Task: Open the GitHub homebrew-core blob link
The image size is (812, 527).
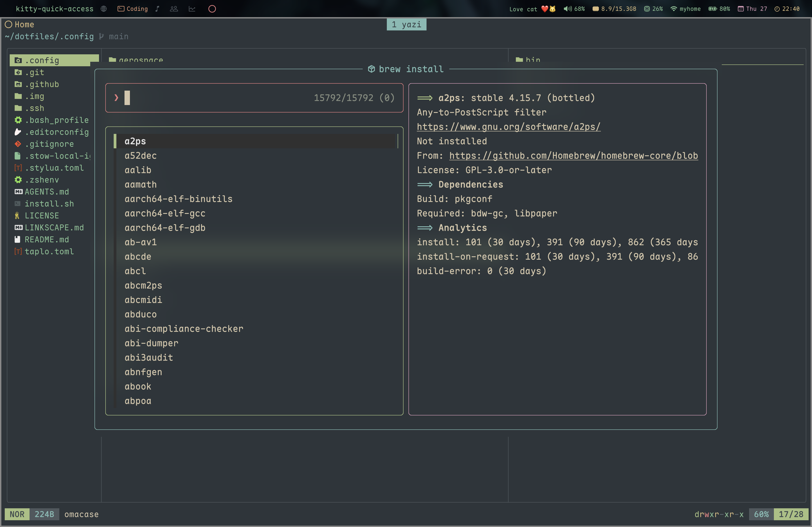Action: coord(574,156)
